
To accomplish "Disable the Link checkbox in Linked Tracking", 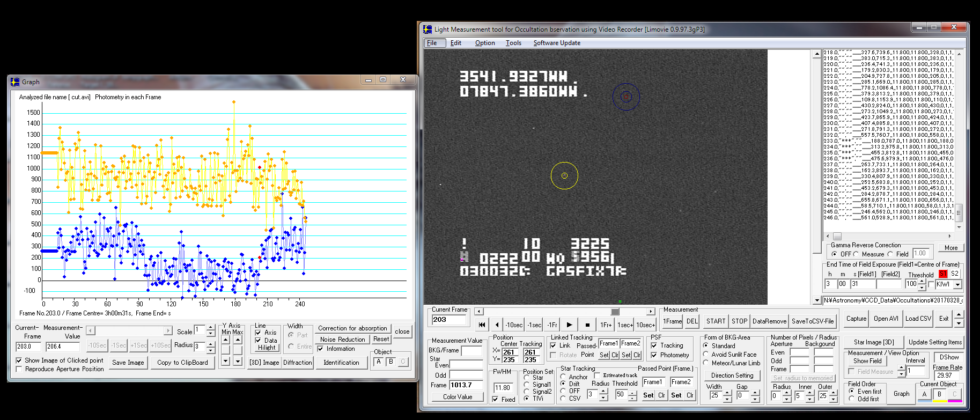I will pos(554,345).
